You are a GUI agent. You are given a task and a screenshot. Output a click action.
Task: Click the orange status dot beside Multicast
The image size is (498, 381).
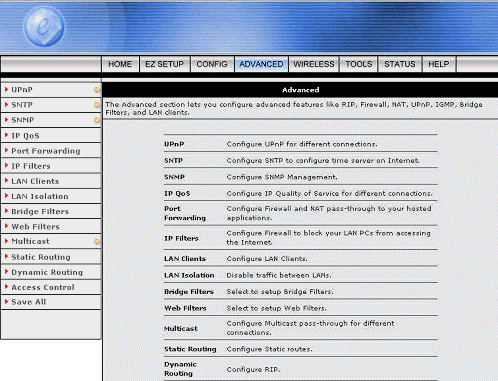(x=97, y=241)
